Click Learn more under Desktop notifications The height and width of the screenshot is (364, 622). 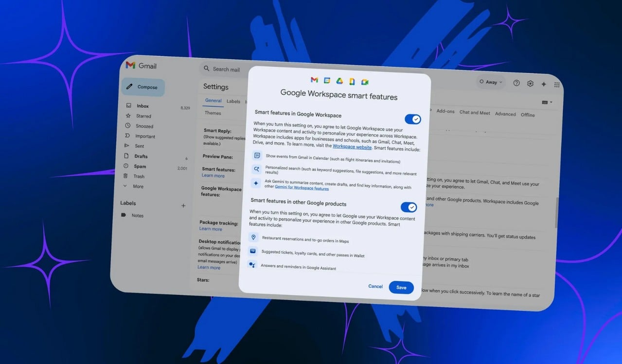209,267
